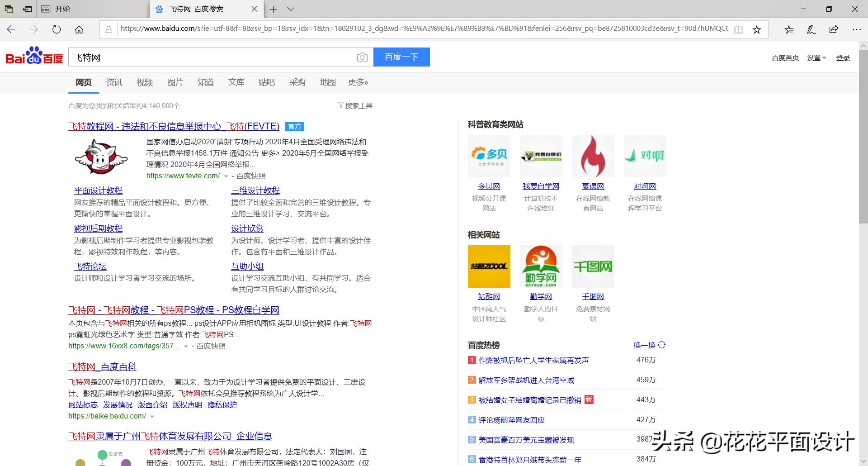Open the 影视后期教程 sublink
This screenshot has width=868, height=466.
point(98,228)
